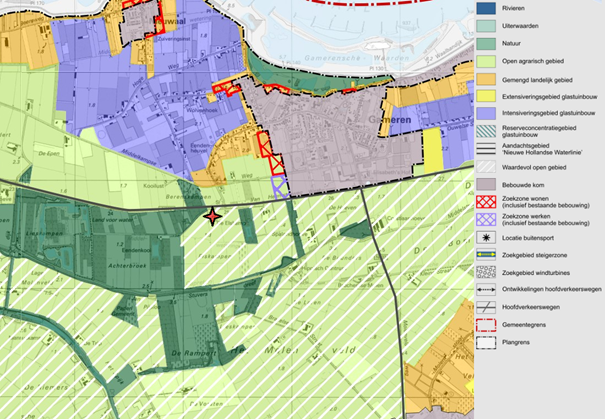This screenshot has height=419, width=605.
Task: Click the Gemeentegrens red dashed border icon
Action: click(486, 325)
